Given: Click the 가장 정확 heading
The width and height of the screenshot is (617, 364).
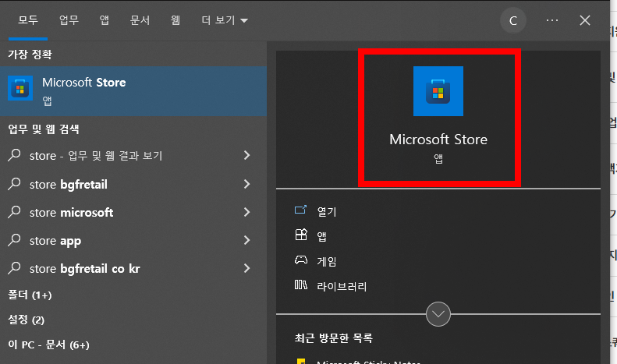Looking at the screenshot, I should point(30,55).
